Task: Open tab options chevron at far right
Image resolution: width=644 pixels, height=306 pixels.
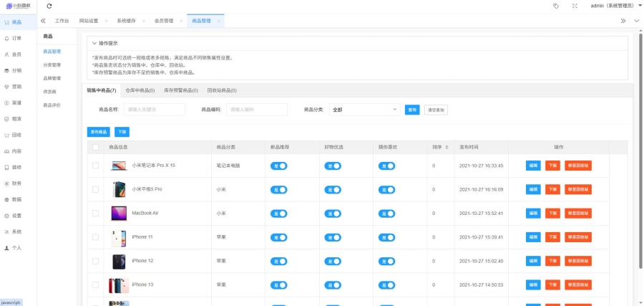Action: point(636,21)
